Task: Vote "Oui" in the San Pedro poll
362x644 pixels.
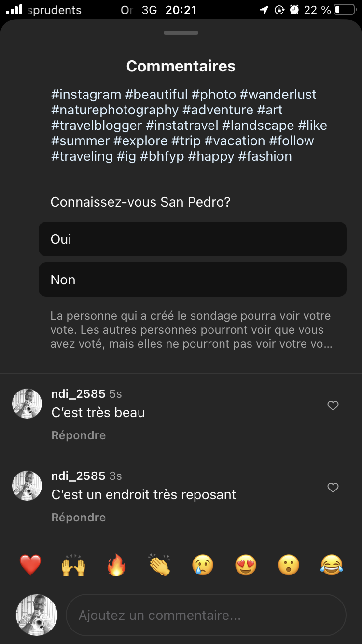Action: pos(193,239)
